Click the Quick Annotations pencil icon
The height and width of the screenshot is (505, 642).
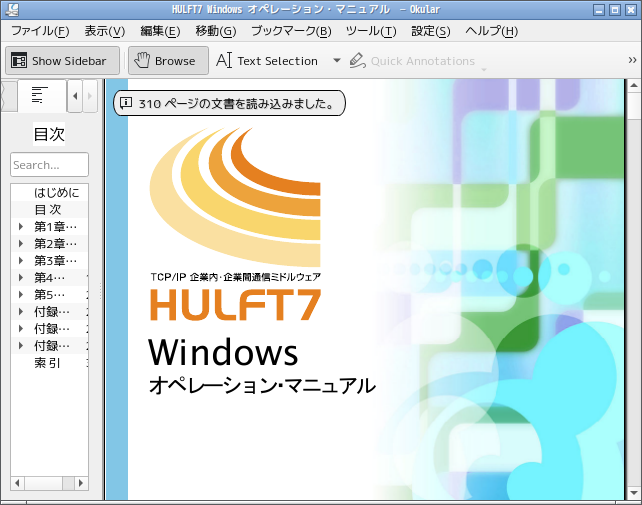(357, 61)
